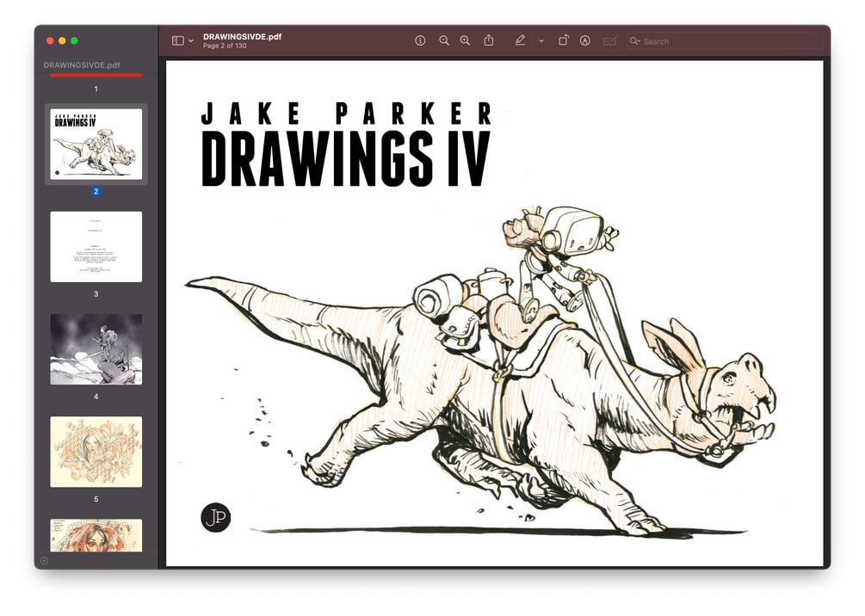
Task: Zoom in on the page
Action: click(465, 40)
